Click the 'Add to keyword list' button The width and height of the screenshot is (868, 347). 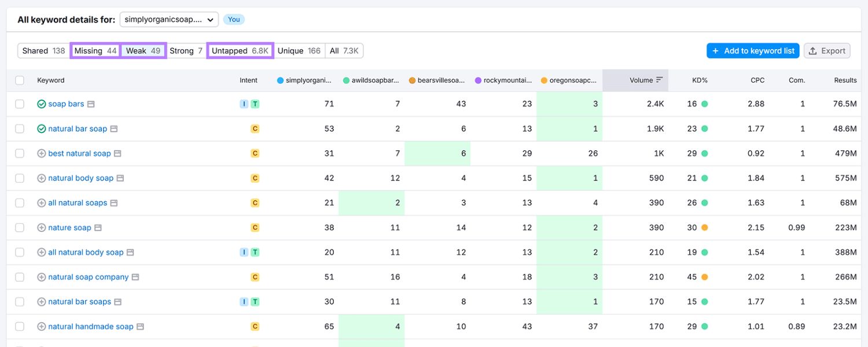(x=752, y=50)
